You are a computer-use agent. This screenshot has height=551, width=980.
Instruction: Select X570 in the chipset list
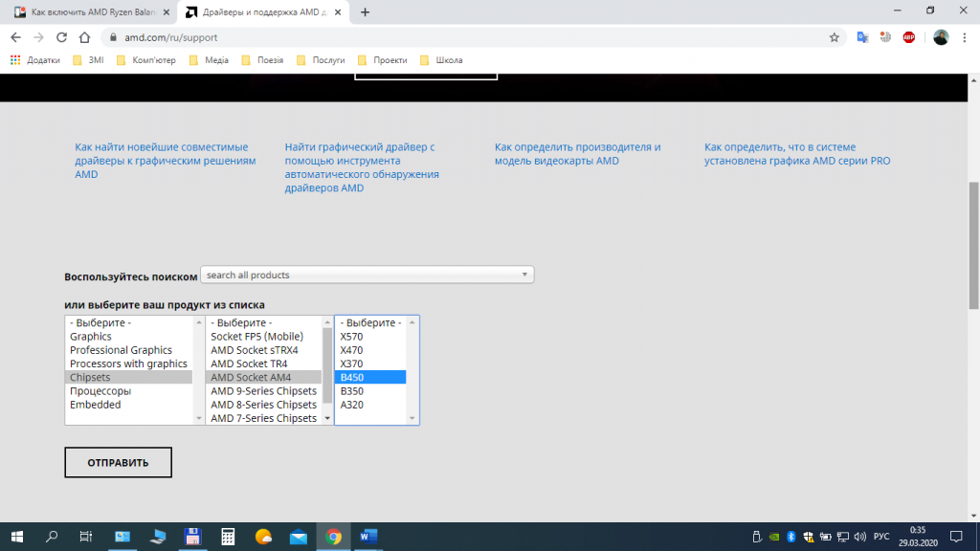click(354, 336)
